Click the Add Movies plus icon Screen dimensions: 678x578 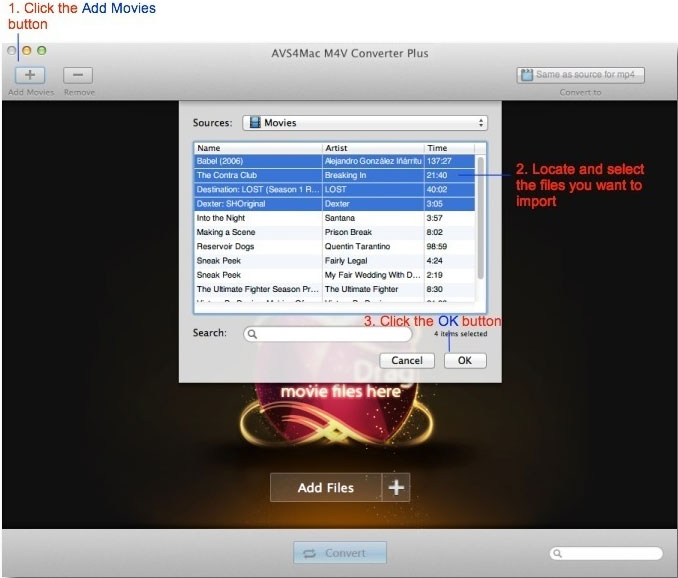click(30, 75)
